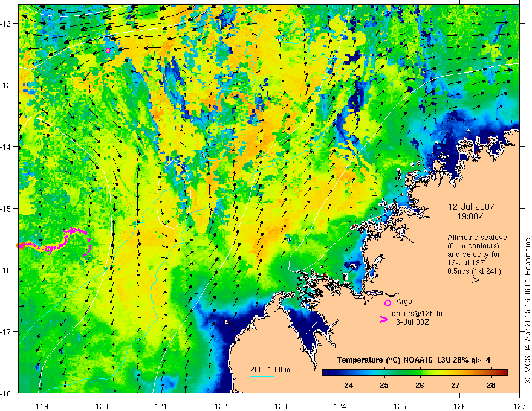Click the colorbar tick label '26'
The height and width of the screenshot is (411, 532).
coord(420,385)
